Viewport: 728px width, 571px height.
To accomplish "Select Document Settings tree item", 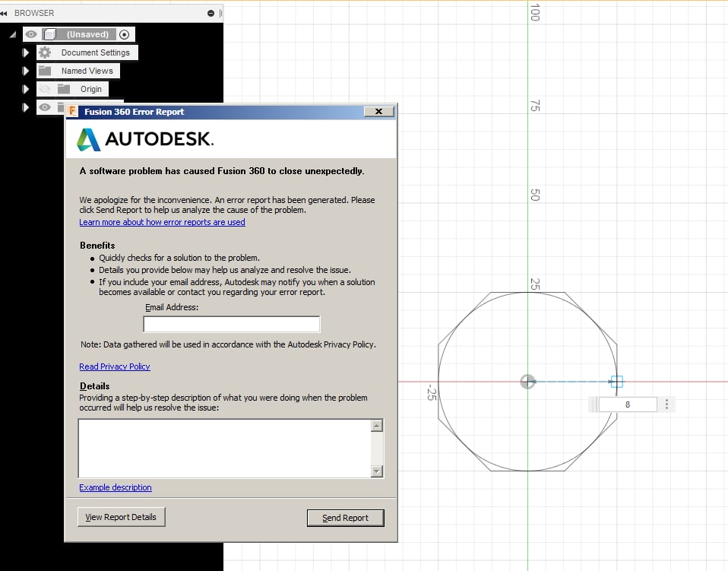I will [x=95, y=52].
